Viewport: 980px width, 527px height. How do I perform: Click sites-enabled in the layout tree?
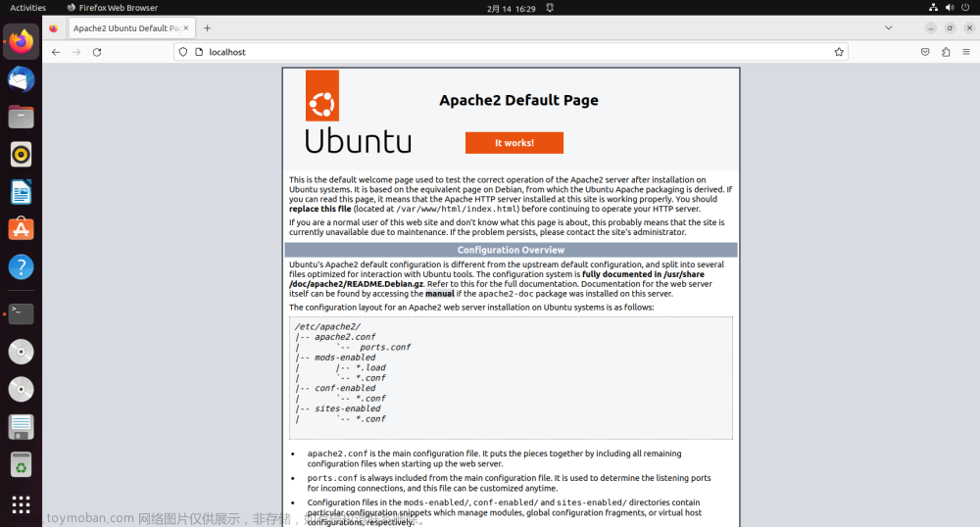(x=348, y=408)
